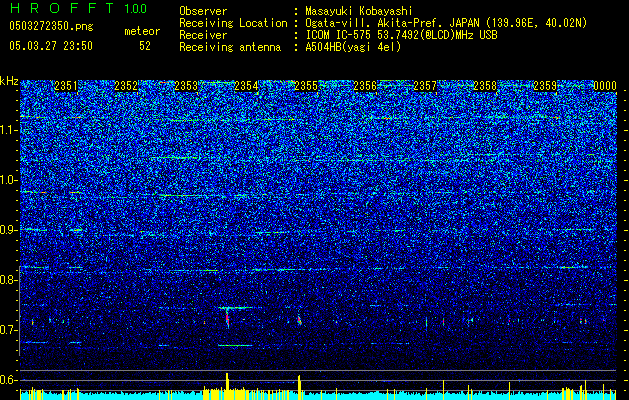629x400 pixels.
Task: Click the 2358 time marker
Action: [485, 86]
